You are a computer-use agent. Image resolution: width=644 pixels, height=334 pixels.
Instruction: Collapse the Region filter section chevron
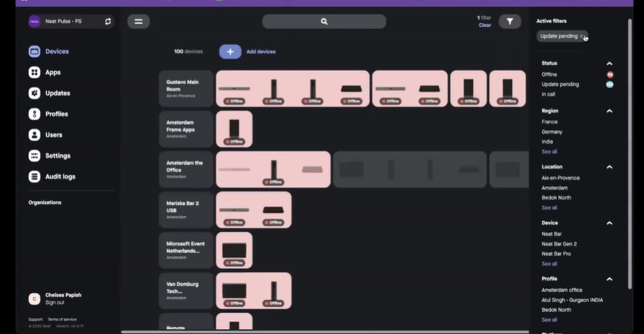[x=609, y=111]
